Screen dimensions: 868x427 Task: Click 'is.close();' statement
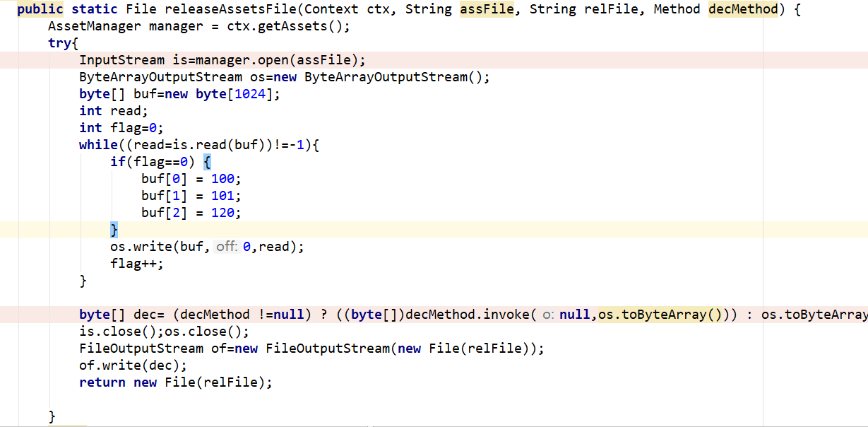(121, 332)
